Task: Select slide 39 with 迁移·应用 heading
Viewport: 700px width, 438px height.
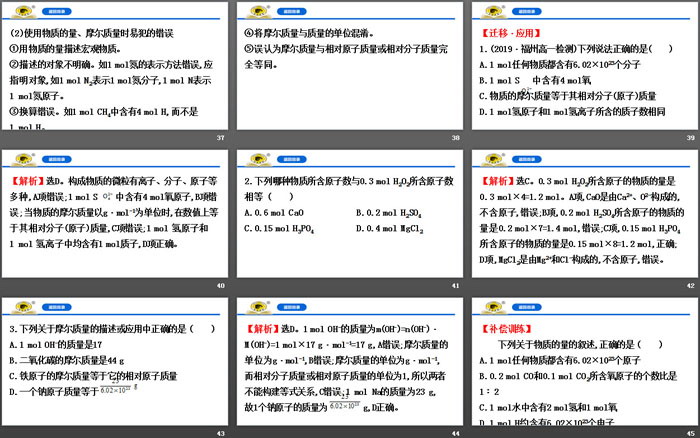Action: 585,66
